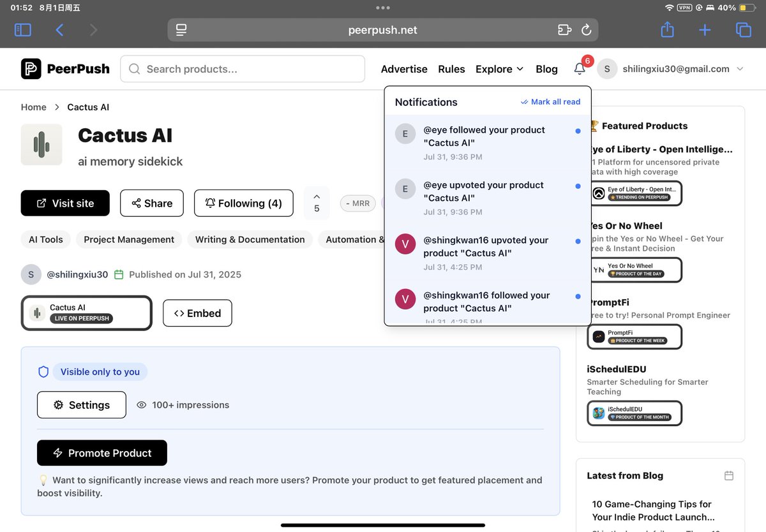Click Eye of Liberty Trending on PeerPush badge
This screenshot has height=532, width=766.
click(635, 193)
